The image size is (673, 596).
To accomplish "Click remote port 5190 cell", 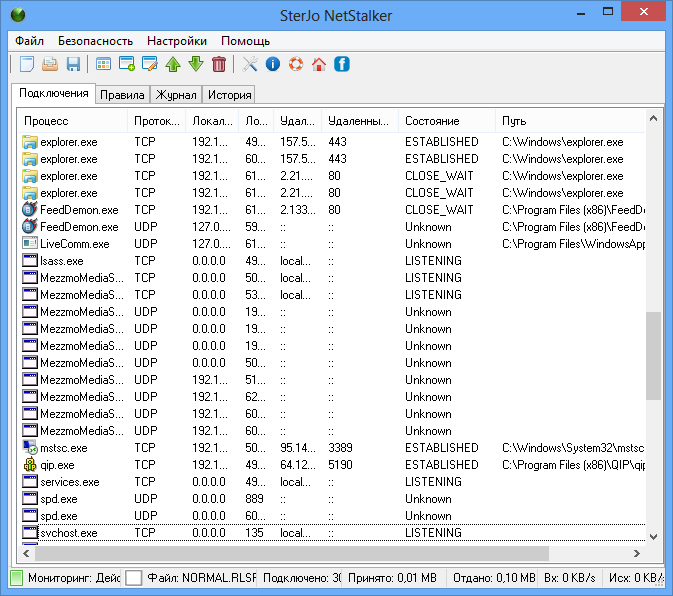I will [x=340, y=465].
